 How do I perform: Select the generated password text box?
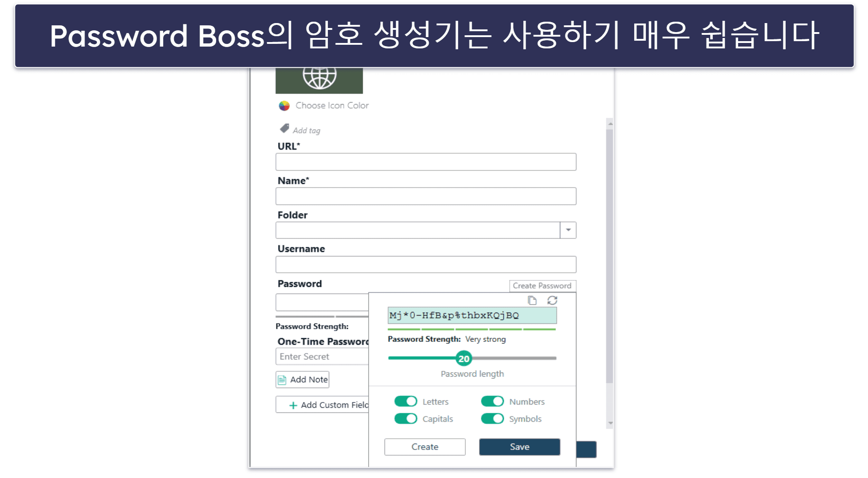(x=472, y=315)
